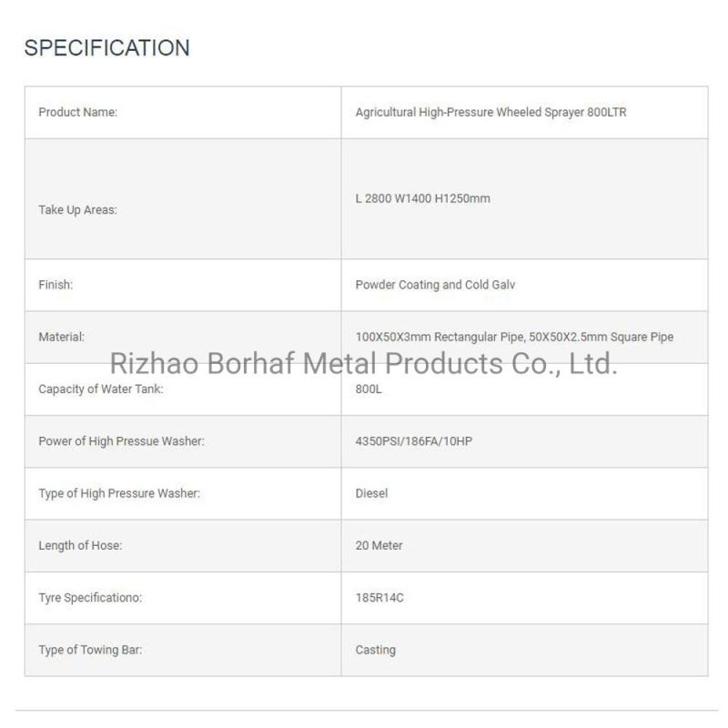This screenshot has width=728, height=728.
Task: Select the Product Name label cell
Action: (x=183, y=112)
